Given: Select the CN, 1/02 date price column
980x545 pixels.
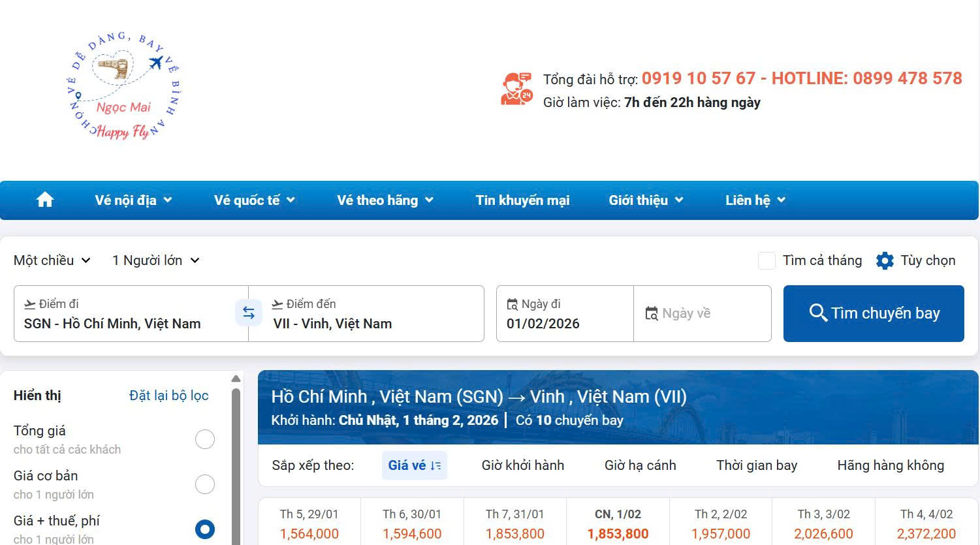Looking at the screenshot, I should pos(617,522).
